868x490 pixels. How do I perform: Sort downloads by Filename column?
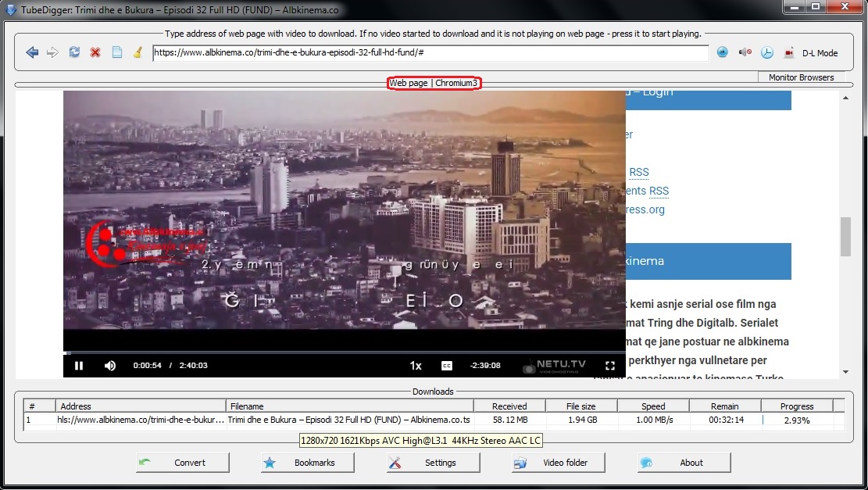point(350,406)
